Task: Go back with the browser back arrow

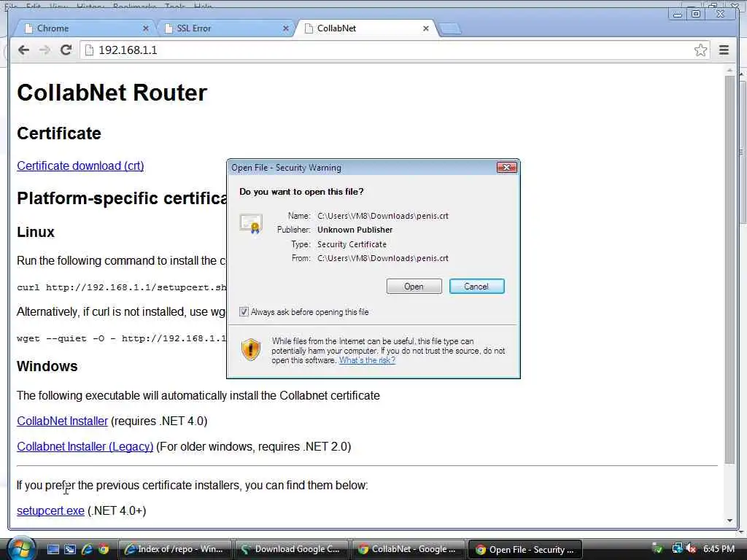Action: coord(23,50)
